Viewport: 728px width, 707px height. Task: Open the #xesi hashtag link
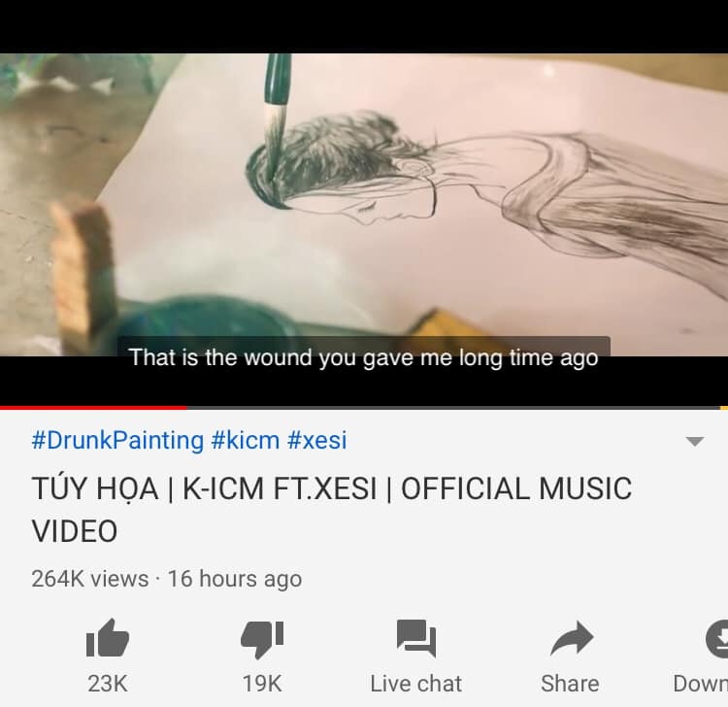[316, 441]
